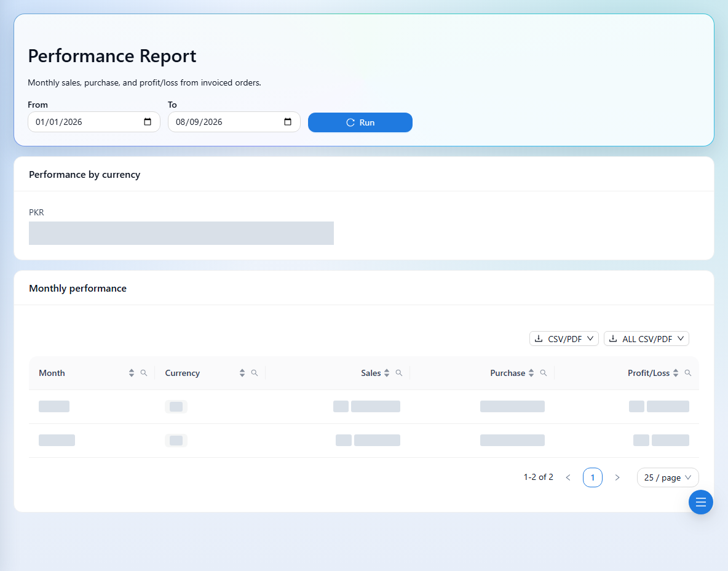Select page 1 in pagination
Viewport: 728px width, 571px height.
coord(593,477)
